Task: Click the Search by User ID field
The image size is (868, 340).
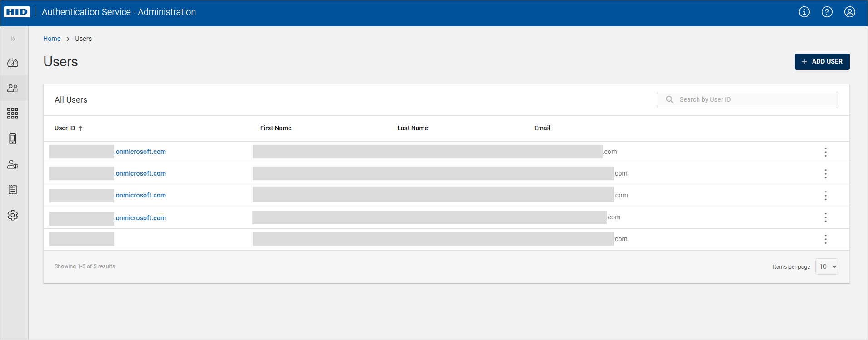Action: pos(748,100)
